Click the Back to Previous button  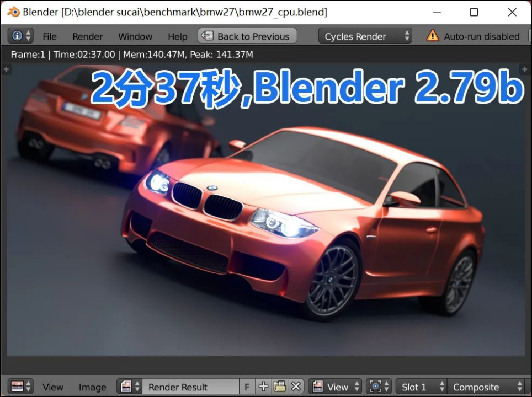coord(247,36)
